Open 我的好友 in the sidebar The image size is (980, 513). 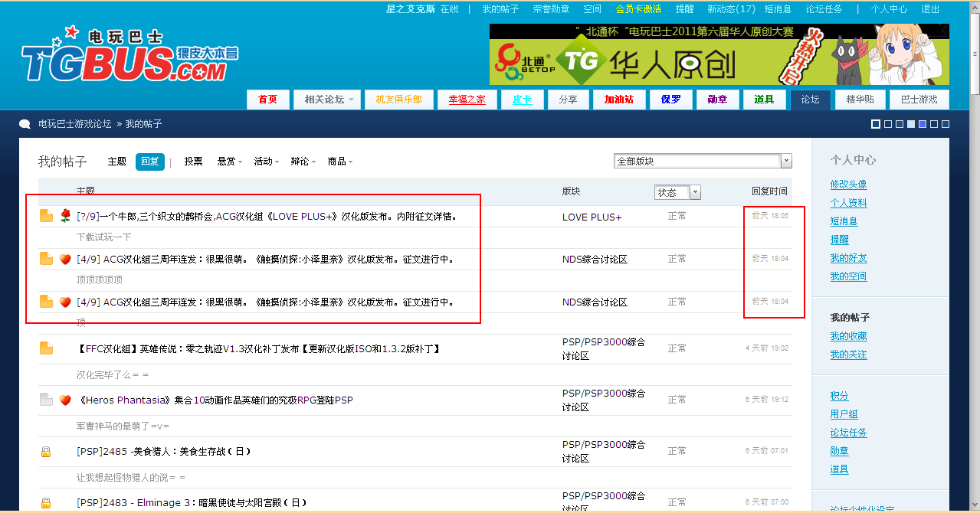(x=849, y=258)
